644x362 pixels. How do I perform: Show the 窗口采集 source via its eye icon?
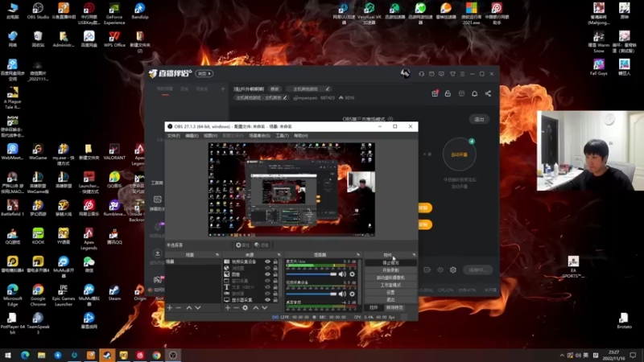[268, 281]
